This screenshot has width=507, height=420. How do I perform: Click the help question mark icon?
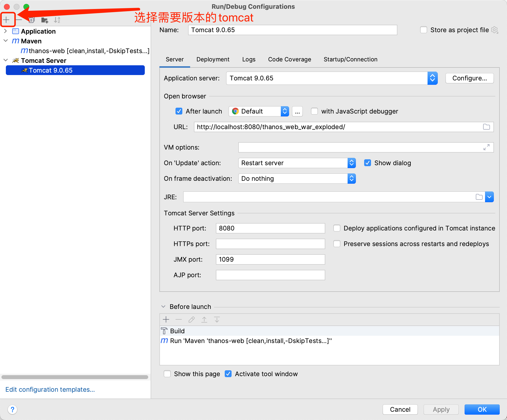tap(12, 410)
